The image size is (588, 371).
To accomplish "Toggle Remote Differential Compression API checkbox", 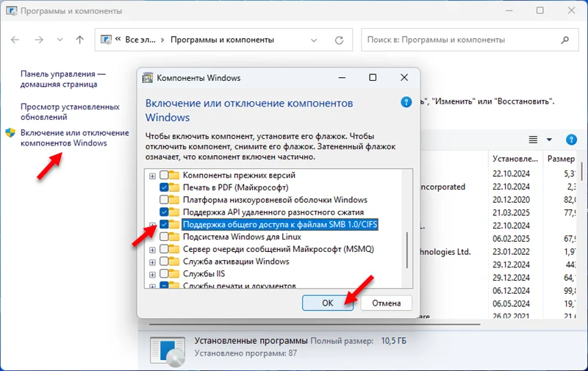I will point(164,212).
